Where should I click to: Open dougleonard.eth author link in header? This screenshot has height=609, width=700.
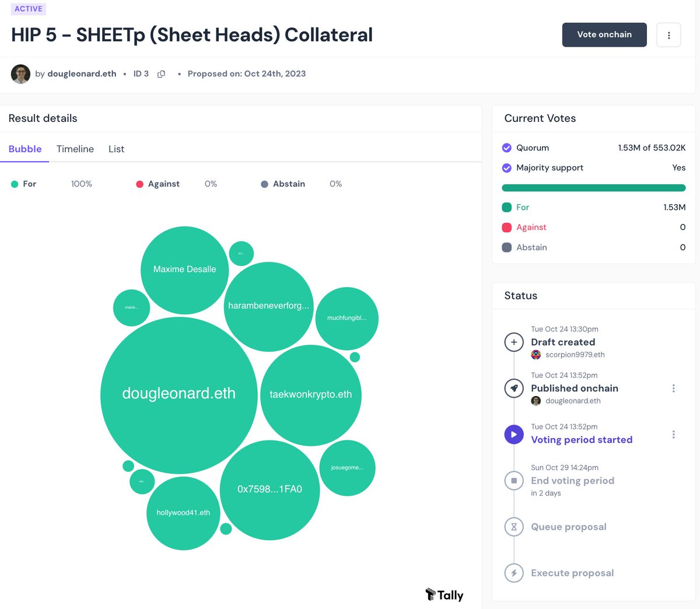82,74
